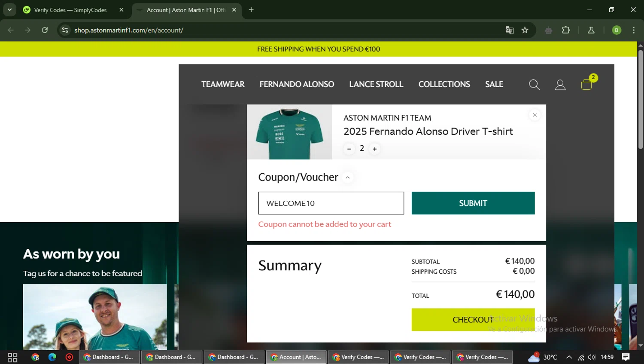Switch to the last Verify Codes taskbar window
The image size is (644, 364).
(482, 357)
